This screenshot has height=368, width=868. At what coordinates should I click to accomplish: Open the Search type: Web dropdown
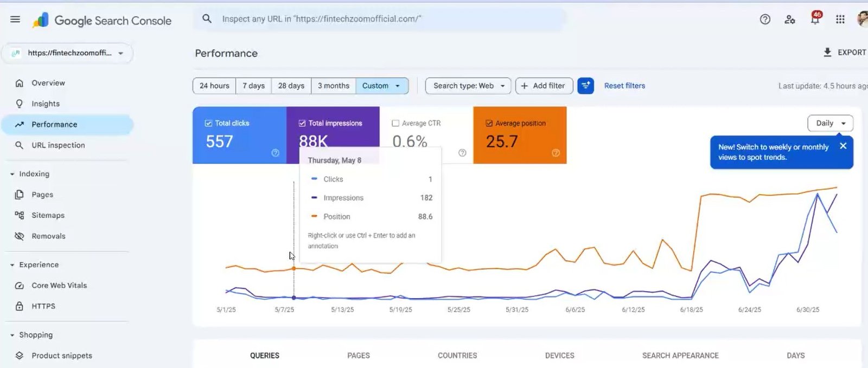pyautogui.click(x=468, y=86)
